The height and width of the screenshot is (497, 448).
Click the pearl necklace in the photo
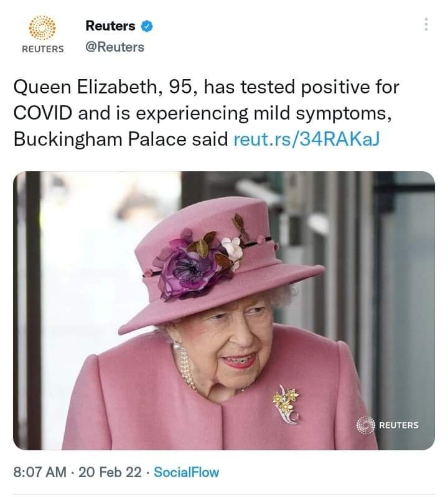point(185,364)
